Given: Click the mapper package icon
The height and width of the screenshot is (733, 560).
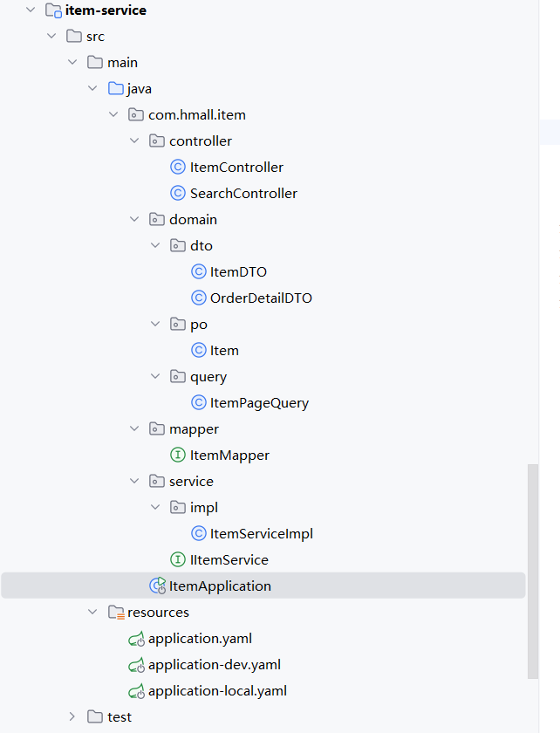Looking at the screenshot, I should click(157, 428).
